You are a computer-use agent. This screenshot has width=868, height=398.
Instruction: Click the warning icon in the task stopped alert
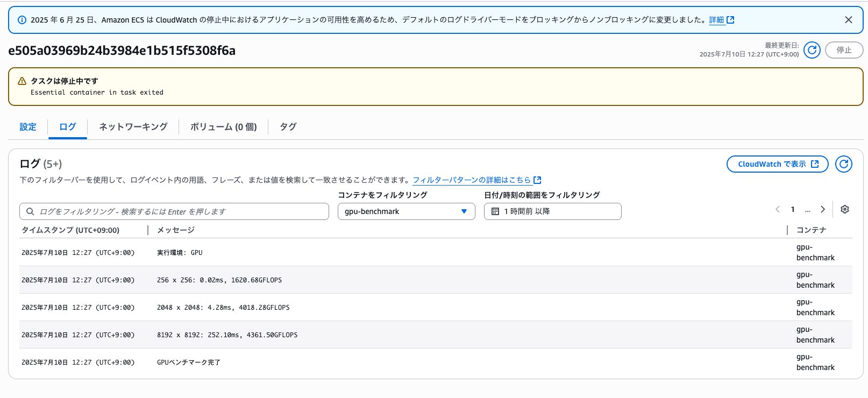click(22, 81)
